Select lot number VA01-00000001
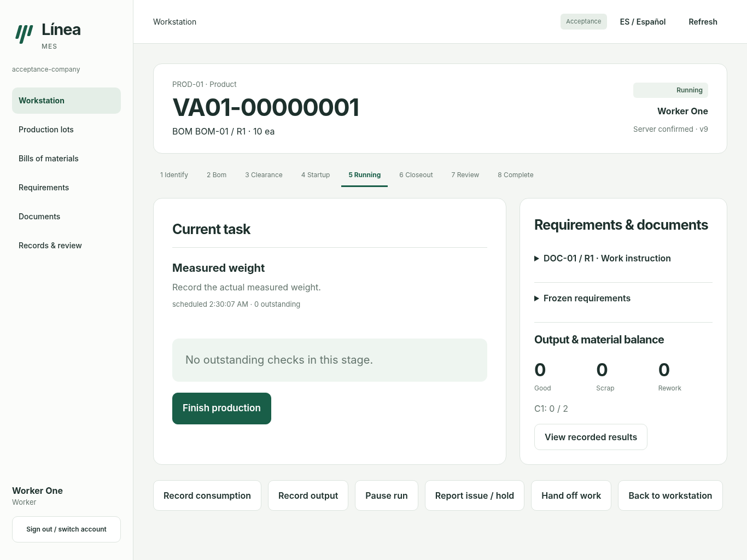The width and height of the screenshot is (747, 560). (266, 107)
